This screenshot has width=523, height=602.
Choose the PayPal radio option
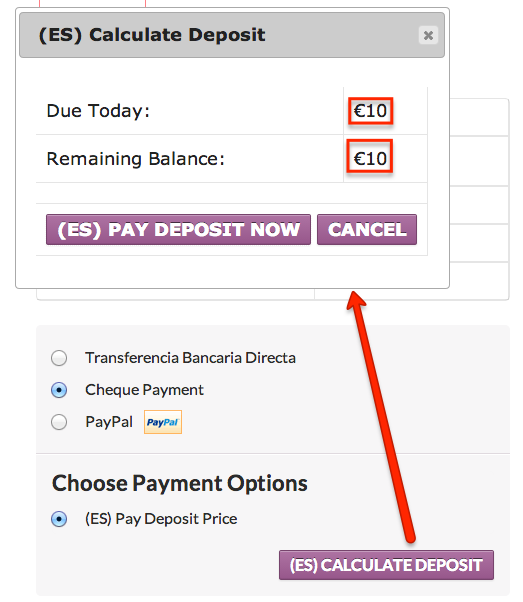59,422
